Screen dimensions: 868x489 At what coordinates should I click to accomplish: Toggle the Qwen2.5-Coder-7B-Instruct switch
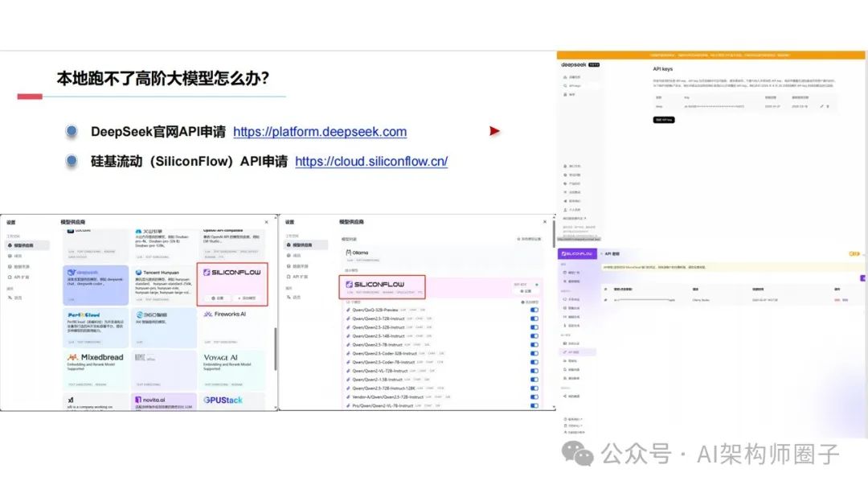point(534,362)
